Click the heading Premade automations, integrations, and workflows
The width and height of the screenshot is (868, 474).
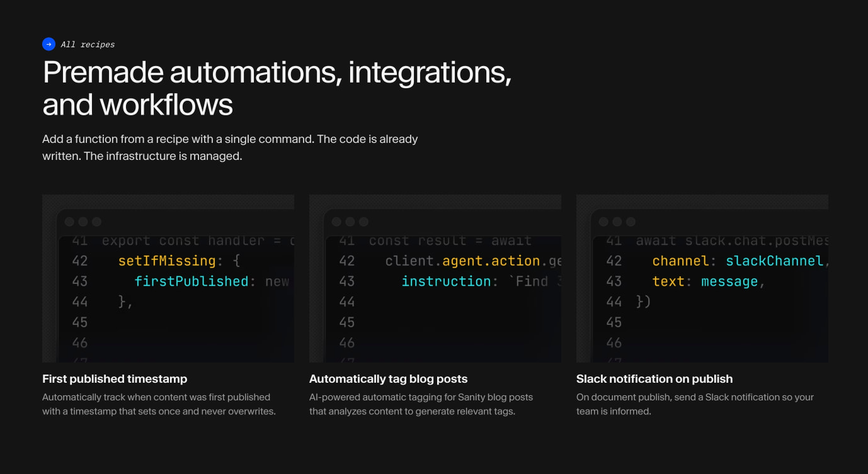[277, 89]
